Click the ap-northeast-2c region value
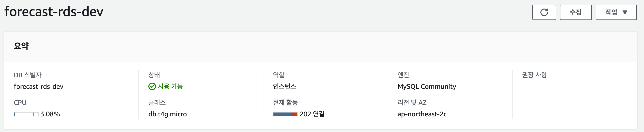The height and width of the screenshot is (132, 644). pyautogui.click(x=422, y=114)
